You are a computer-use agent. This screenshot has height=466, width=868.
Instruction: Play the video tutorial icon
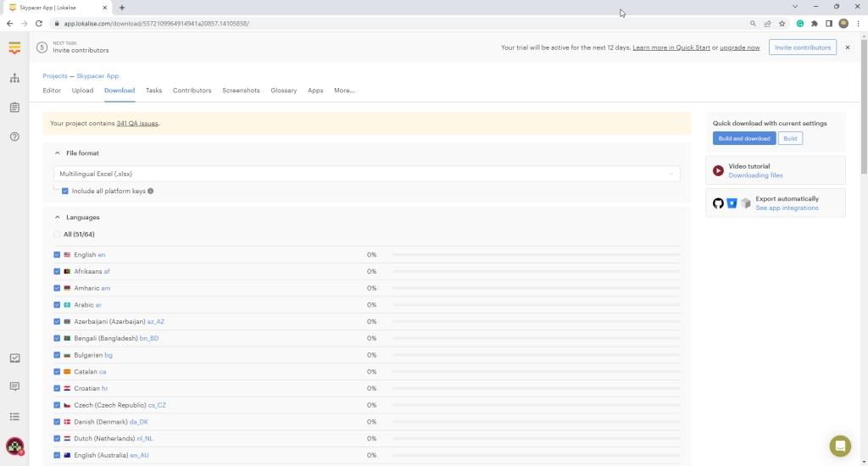[718, 170]
